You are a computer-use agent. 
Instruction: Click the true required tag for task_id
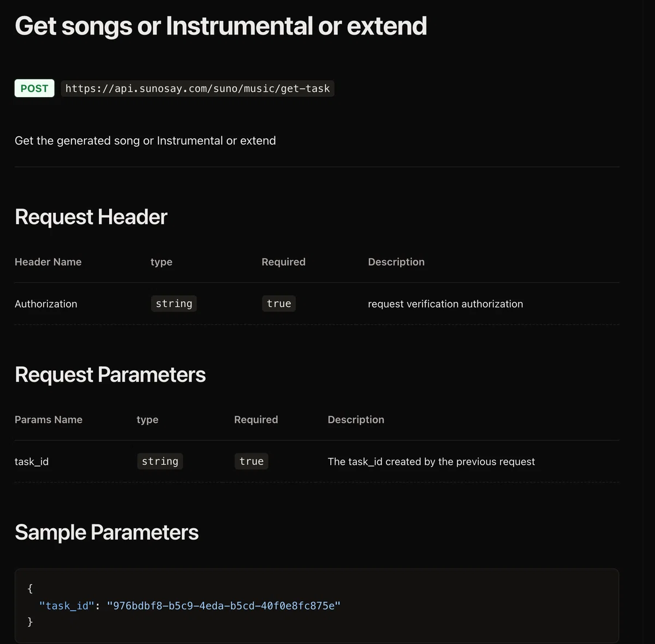pyautogui.click(x=252, y=461)
